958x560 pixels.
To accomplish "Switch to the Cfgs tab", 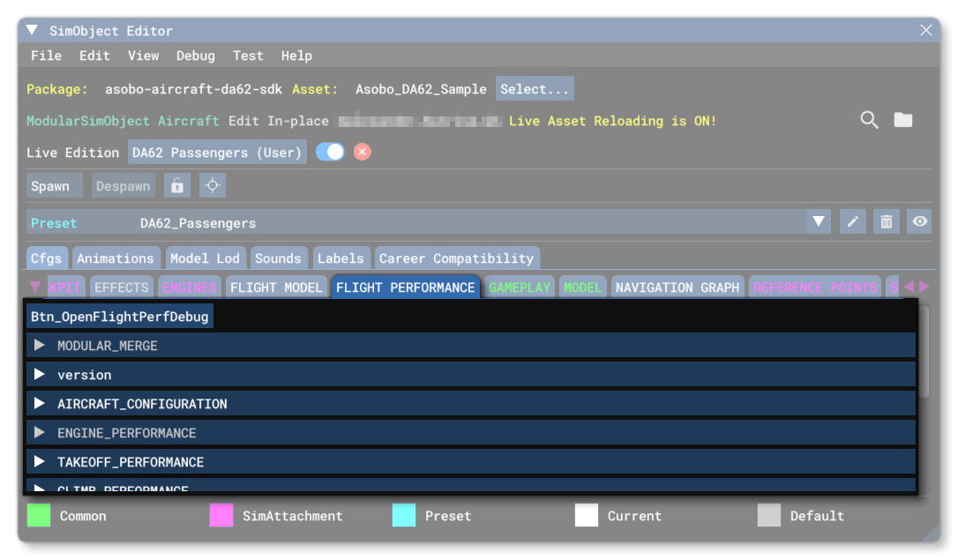I will point(47,258).
